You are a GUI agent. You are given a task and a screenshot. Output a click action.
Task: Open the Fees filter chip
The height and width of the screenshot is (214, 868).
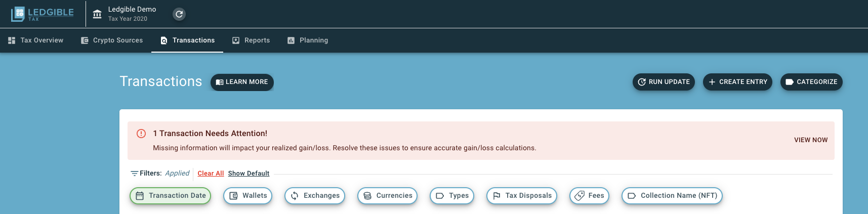click(589, 196)
